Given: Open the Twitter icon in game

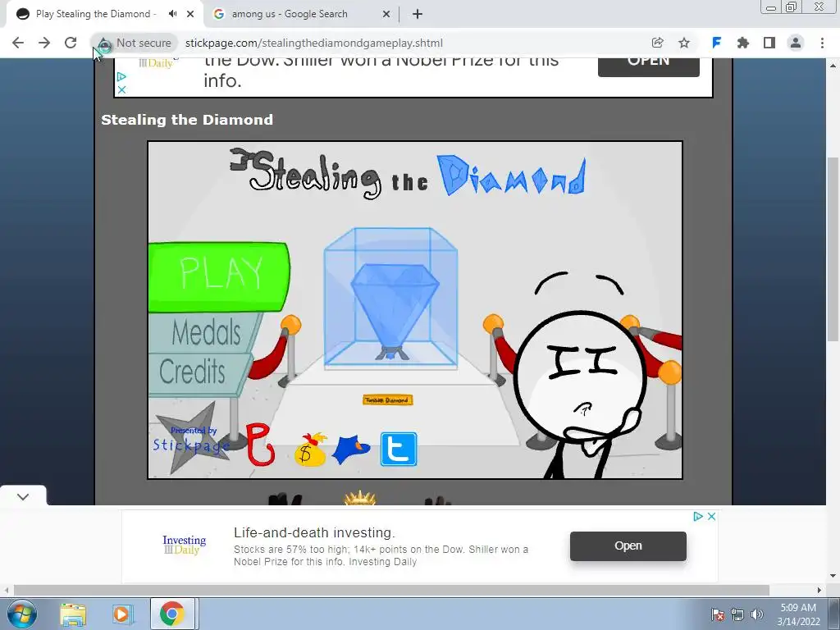Looking at the screenshot, I should [399, 449].
